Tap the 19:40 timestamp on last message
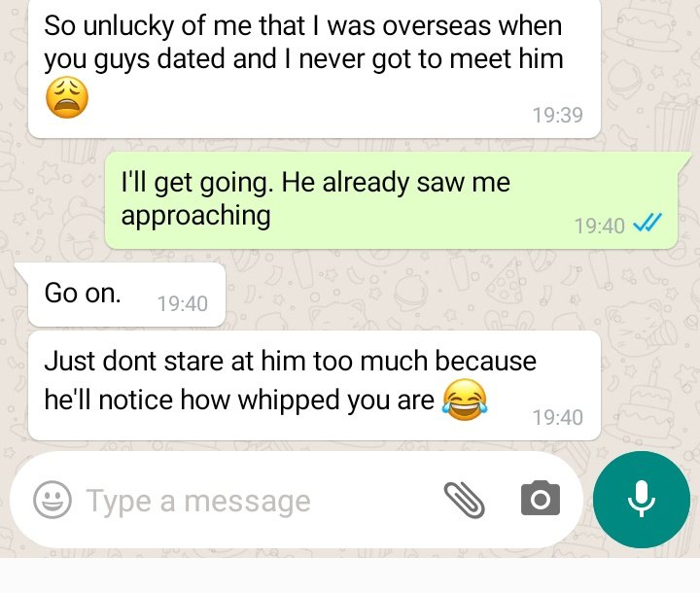Image resolution: width=700 pixels, height=593 pixels. click(558, 417)
